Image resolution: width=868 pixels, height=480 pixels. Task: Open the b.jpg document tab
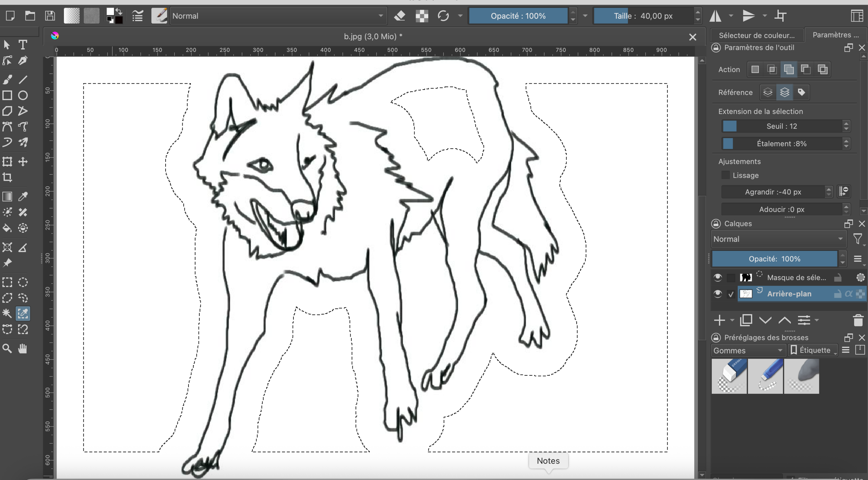coord(373,36)
